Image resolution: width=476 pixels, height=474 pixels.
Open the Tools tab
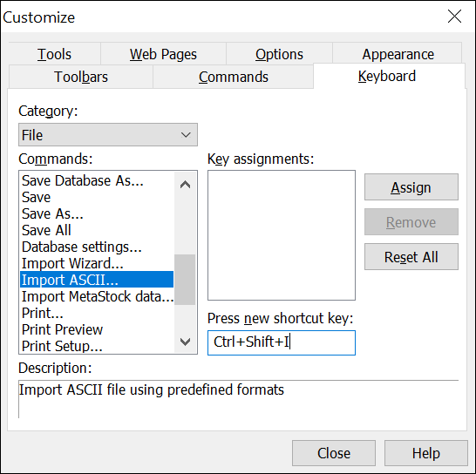pos(55,54)
